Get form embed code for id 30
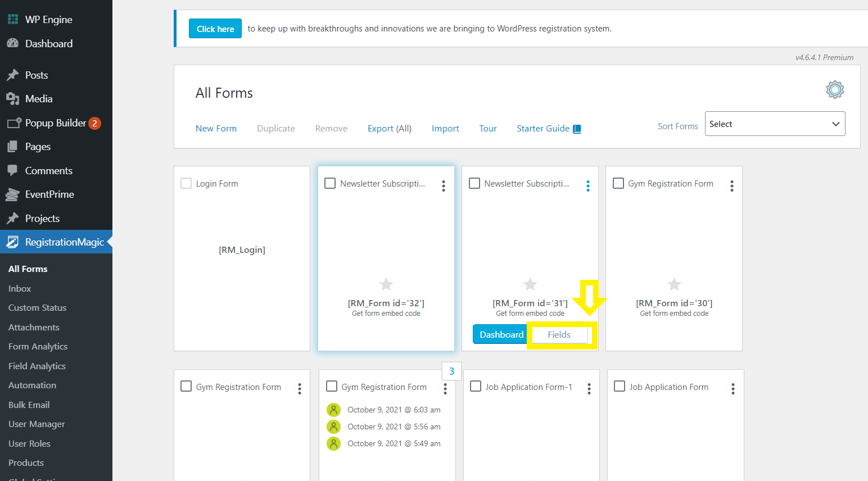 [674, 314]
